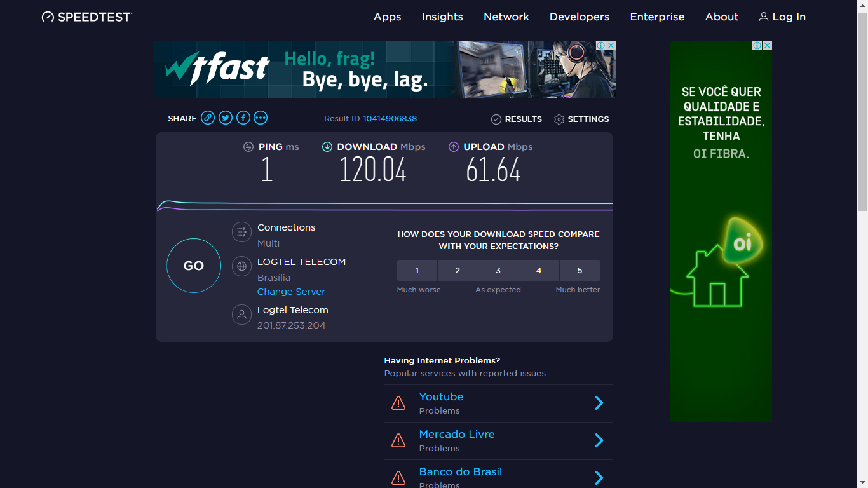Click the Connections mode icon

(x=241, y=233)
